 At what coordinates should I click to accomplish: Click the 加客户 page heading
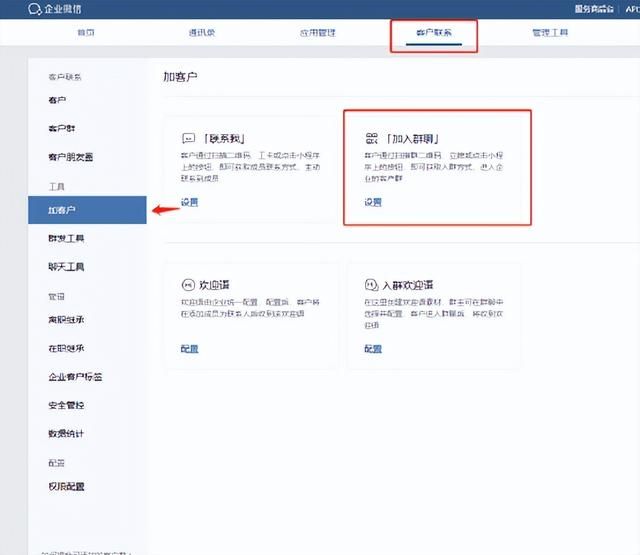[x=180, y=77]
